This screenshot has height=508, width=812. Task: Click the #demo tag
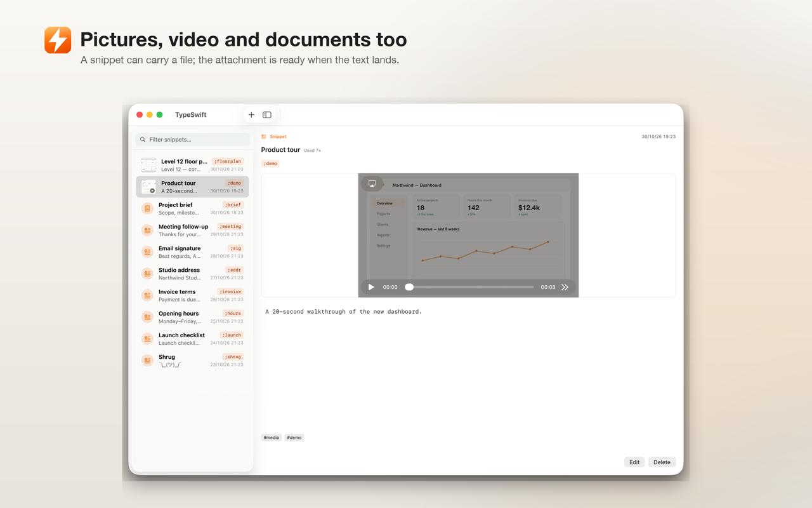[294, 438]
